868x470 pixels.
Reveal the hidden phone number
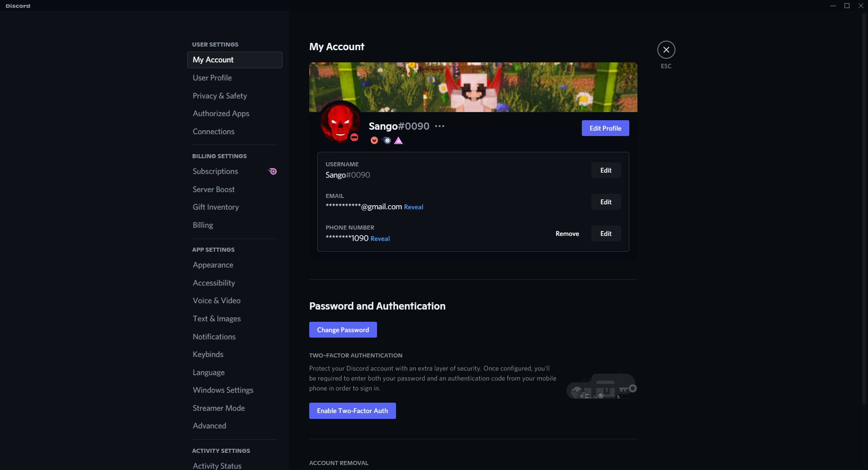click(380, 239)
